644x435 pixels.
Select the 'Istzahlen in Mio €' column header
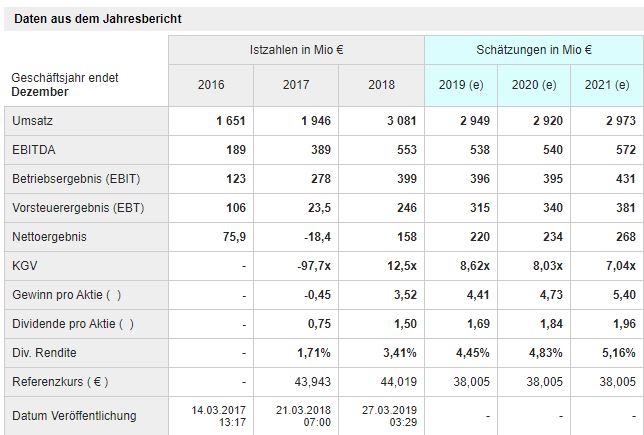(296, 49)
